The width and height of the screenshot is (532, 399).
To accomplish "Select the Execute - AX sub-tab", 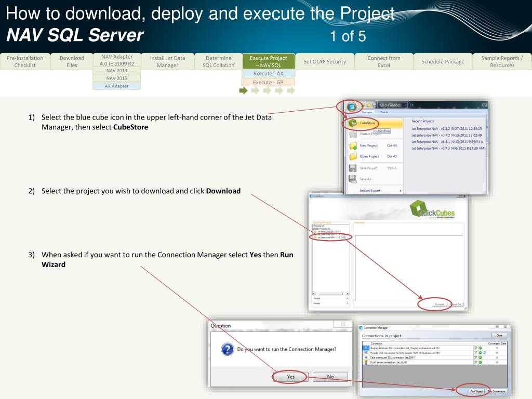I will tap(269, 73).
